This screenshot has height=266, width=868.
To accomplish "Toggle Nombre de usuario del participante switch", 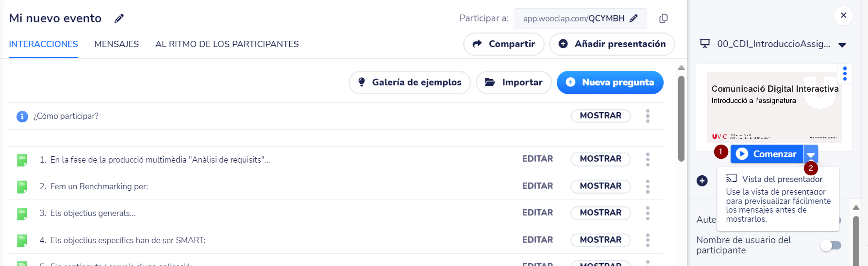I will 831,246.
